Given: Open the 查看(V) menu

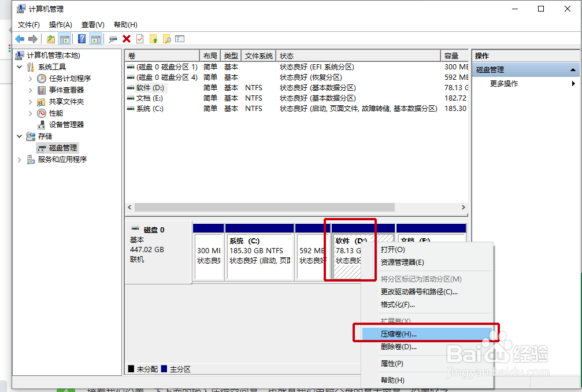Looking at the screenshot, I should (x=92, y=24).
